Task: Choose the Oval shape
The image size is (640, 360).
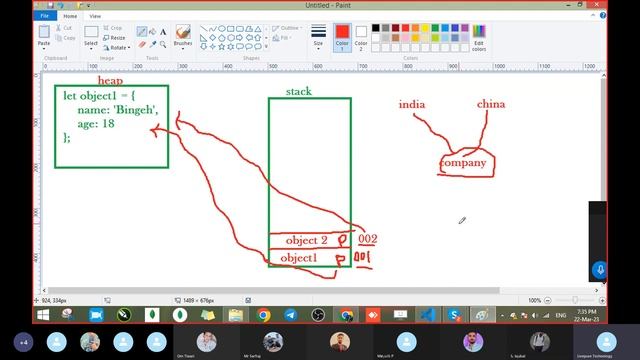Action: point(222,29)
